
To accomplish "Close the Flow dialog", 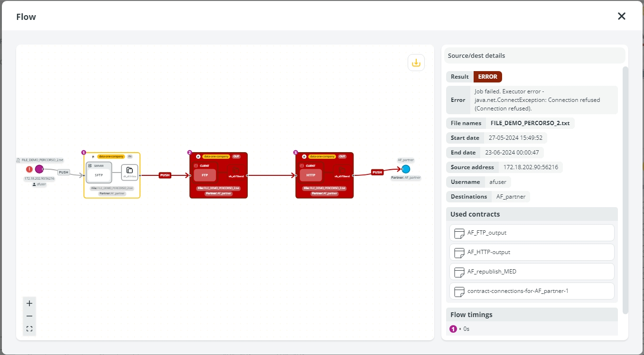I will pyautogui.click(x=621, y=16).
